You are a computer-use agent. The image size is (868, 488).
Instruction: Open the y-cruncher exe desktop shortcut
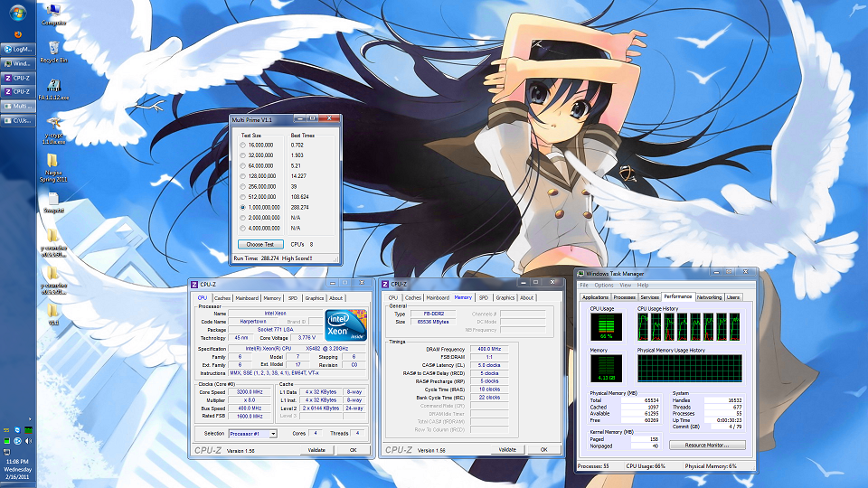point(53,126)
